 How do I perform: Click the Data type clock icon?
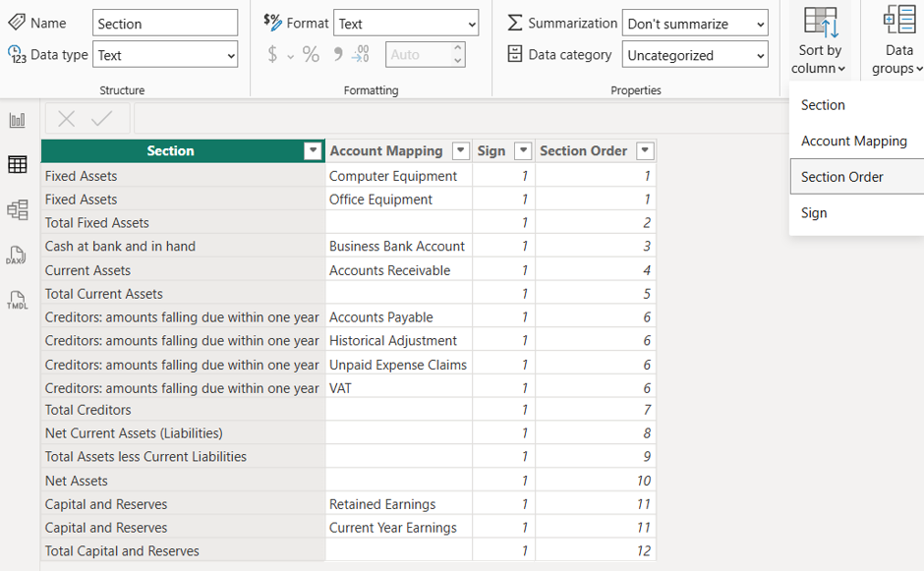pyautogui.click(x=17, y=54)
